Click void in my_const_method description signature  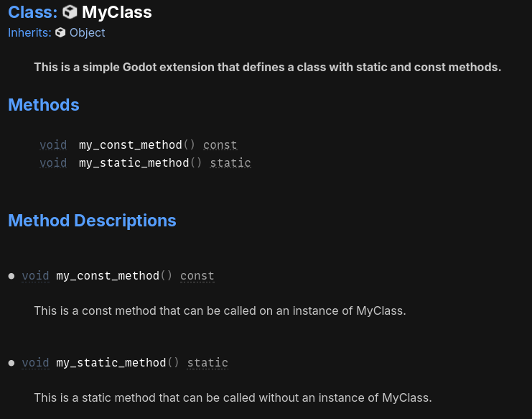[36, 276]
